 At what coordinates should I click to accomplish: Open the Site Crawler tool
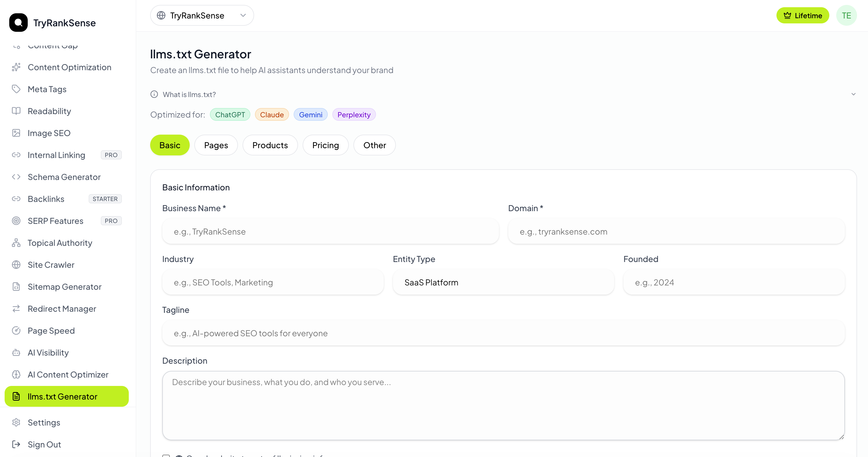click(51, 265)
